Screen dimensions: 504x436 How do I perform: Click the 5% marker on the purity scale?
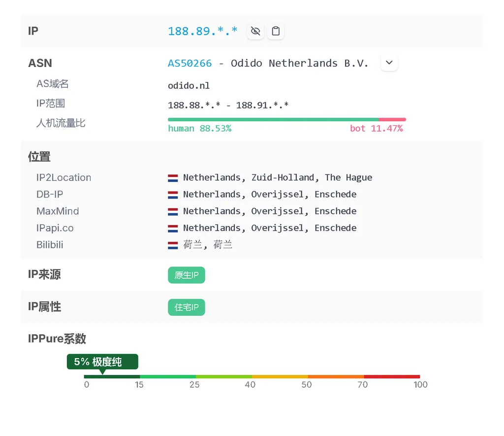click(102, 361)
